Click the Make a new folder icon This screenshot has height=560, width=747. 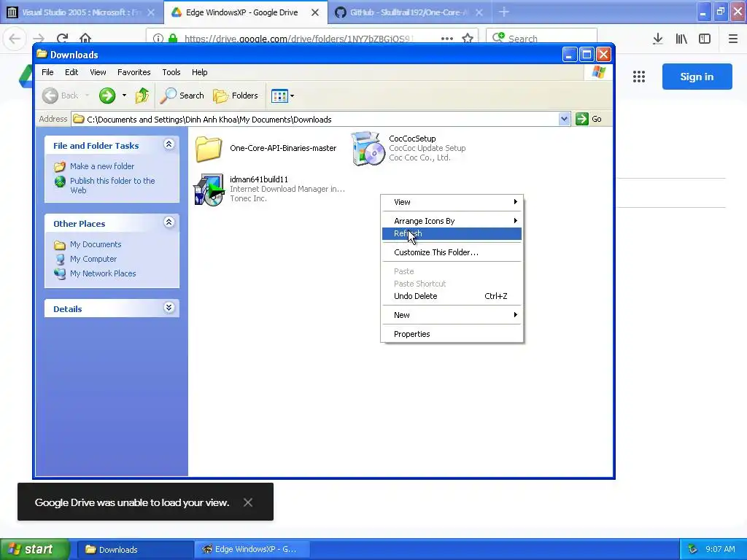pos(60,166)
